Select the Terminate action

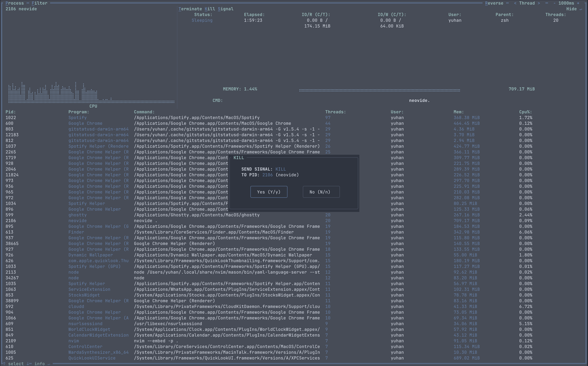pos(190,9)
